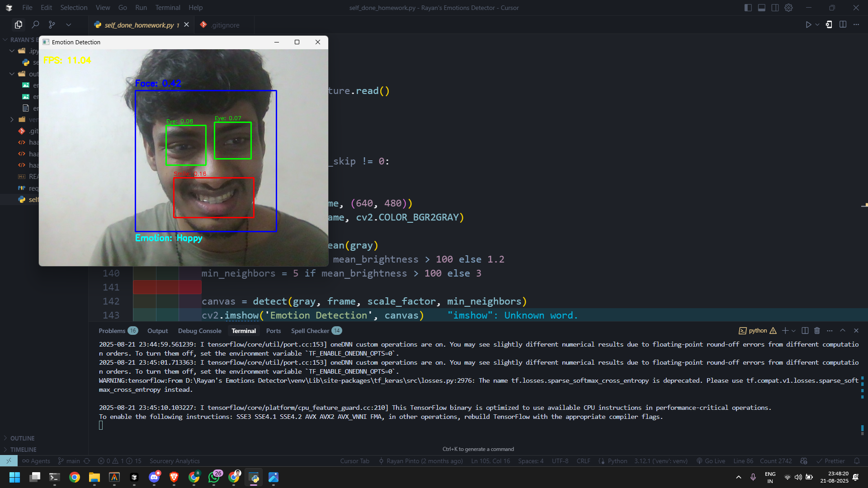868x488 pixels.
Task: Split the editor to the right
Action: [x=843, y=25]
